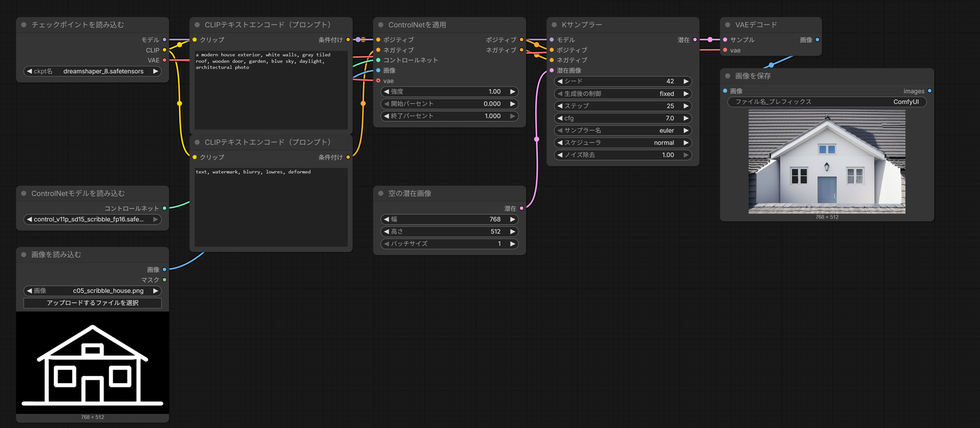Click マスク output socket on 画像を読み込む node
The height and width of the screenshot is (428, 980).
(x=165, y=280)
